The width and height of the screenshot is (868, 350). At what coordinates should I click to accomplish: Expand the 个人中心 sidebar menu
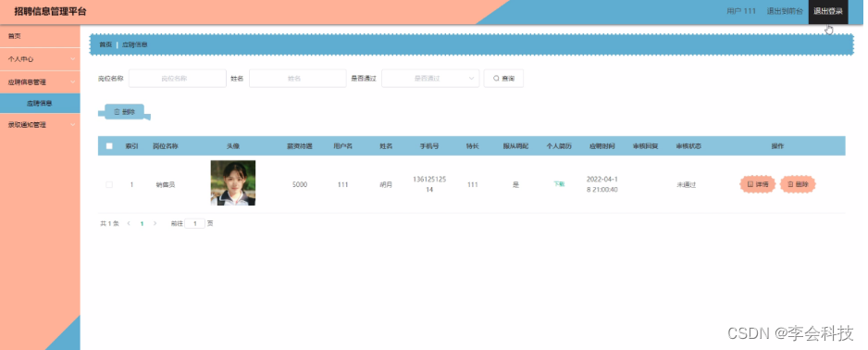click(40, 58)
